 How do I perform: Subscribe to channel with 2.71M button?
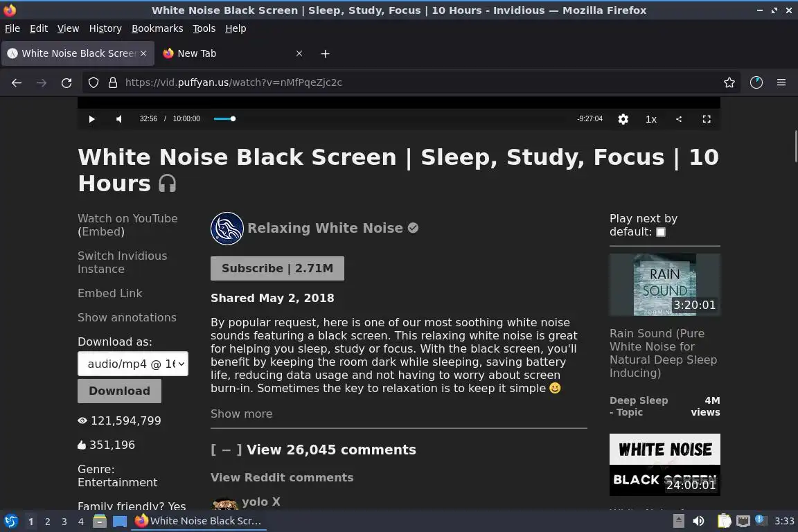click(277, 268)
